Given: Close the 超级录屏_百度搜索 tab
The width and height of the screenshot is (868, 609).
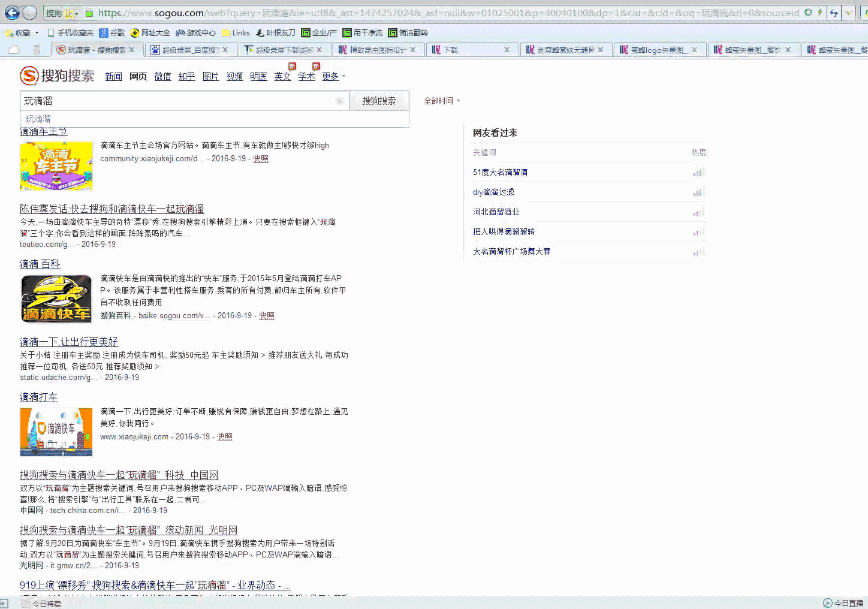Looking at the screenshot, I should pos(225,50).
